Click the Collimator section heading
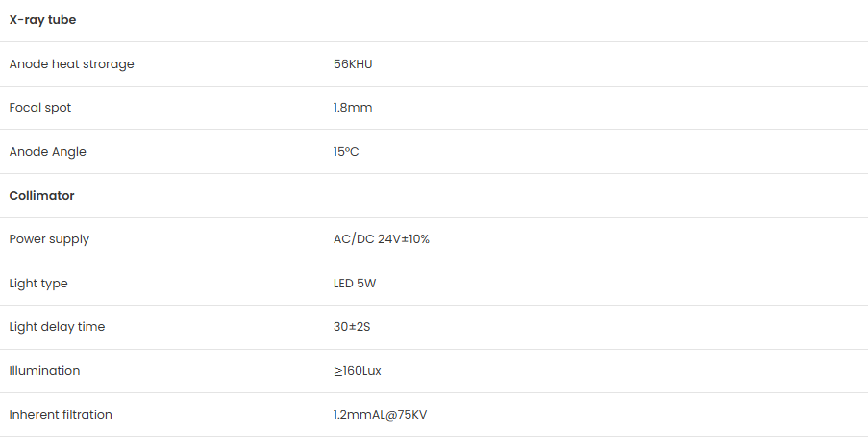The height and width of the screenshot is (447, 868). [41, 195]
